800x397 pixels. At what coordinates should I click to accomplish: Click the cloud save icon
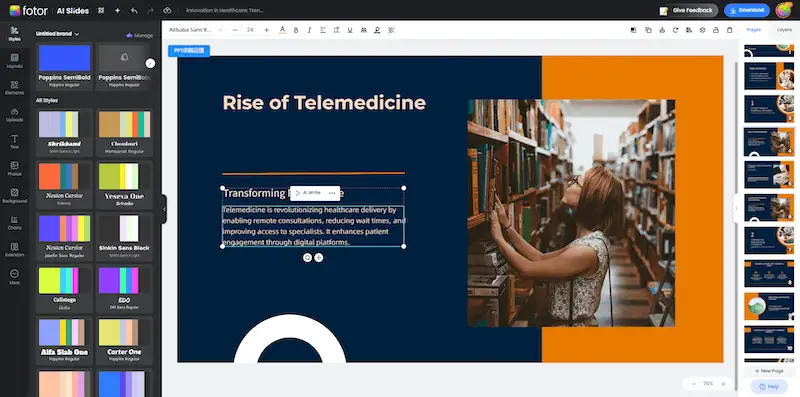click(167, 10)
